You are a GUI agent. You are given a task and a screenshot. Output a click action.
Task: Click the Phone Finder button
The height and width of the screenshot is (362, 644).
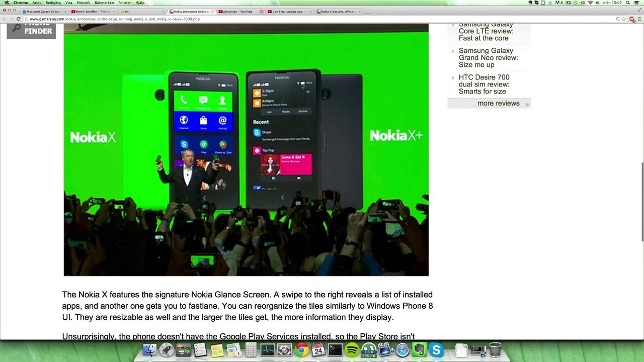(x=31, y=30)
